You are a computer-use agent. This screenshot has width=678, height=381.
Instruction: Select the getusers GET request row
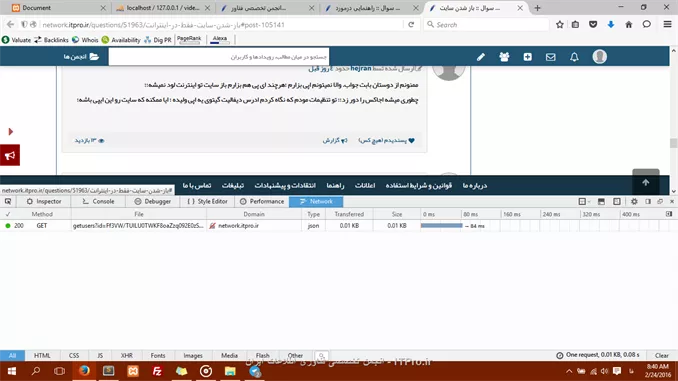click(339, 226)
